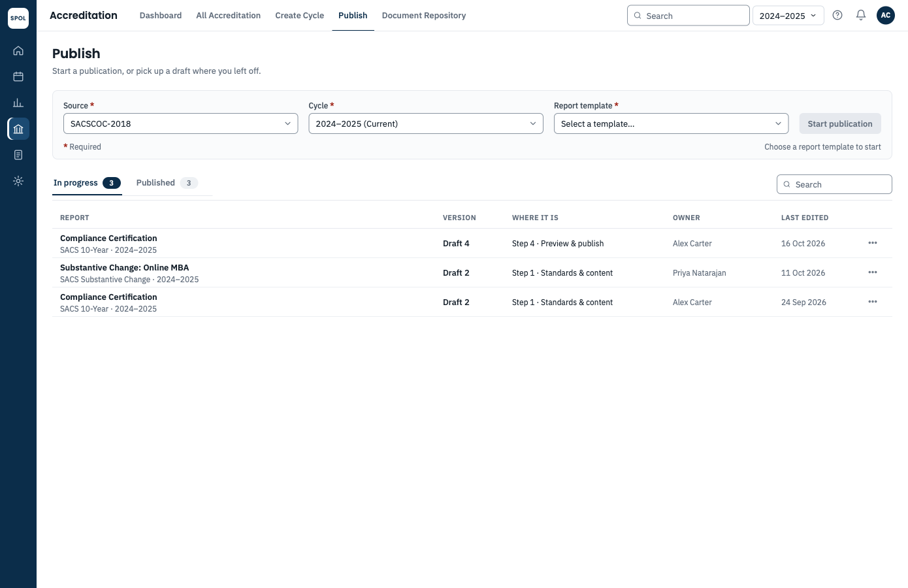The height and width of the screenshot is (588, 908).
Task: Switch to the Published tab
Action: [x=167, y=183]
